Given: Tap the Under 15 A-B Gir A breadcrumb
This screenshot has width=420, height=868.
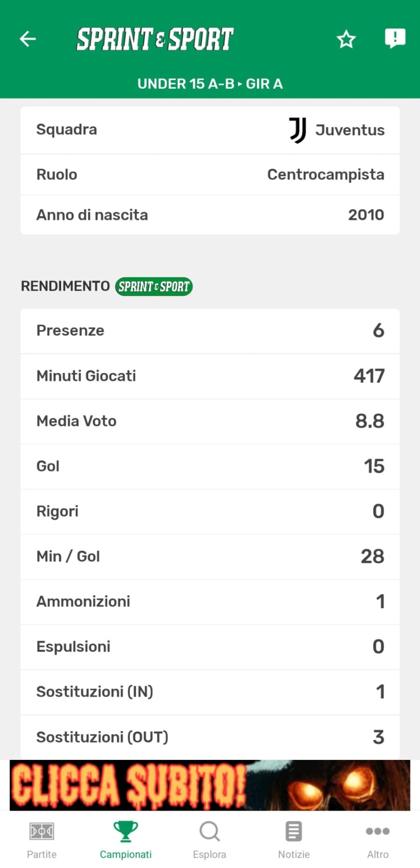Looking at the screenshot, I should [210, 84].
